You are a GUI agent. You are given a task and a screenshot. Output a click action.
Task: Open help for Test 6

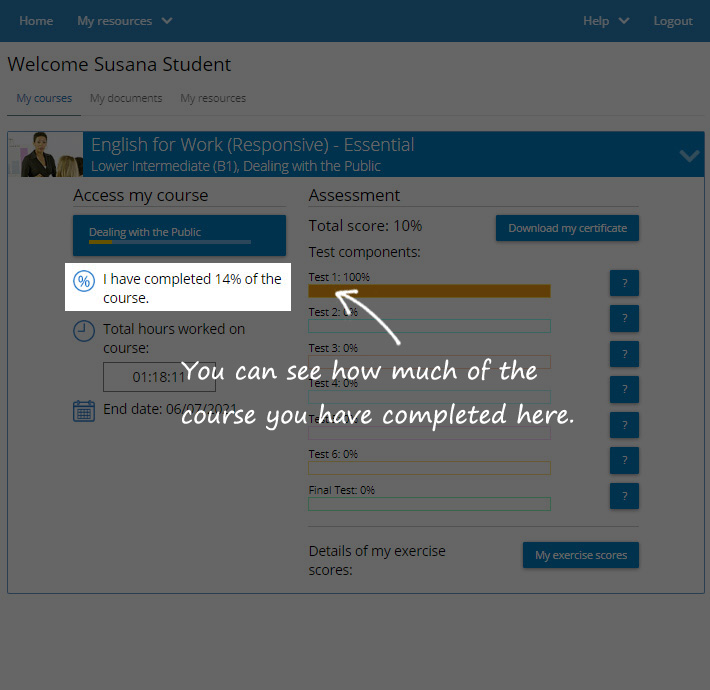(x=624, y=460)
